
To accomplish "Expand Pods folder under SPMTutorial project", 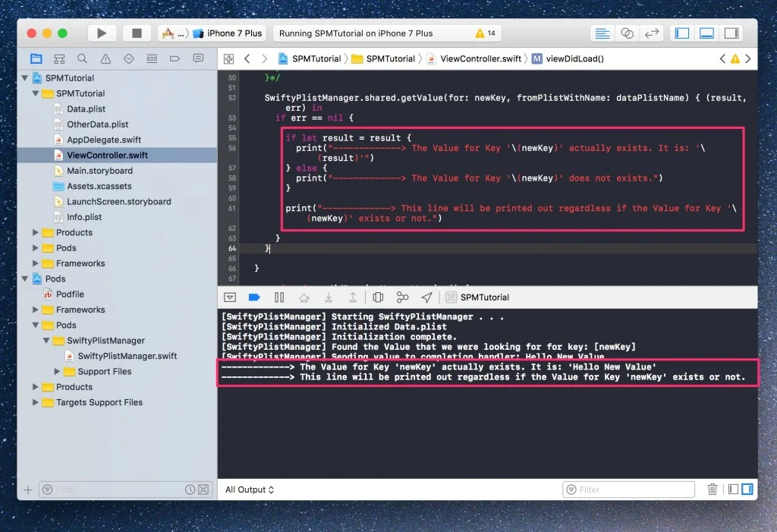I will tap(36, 247).
